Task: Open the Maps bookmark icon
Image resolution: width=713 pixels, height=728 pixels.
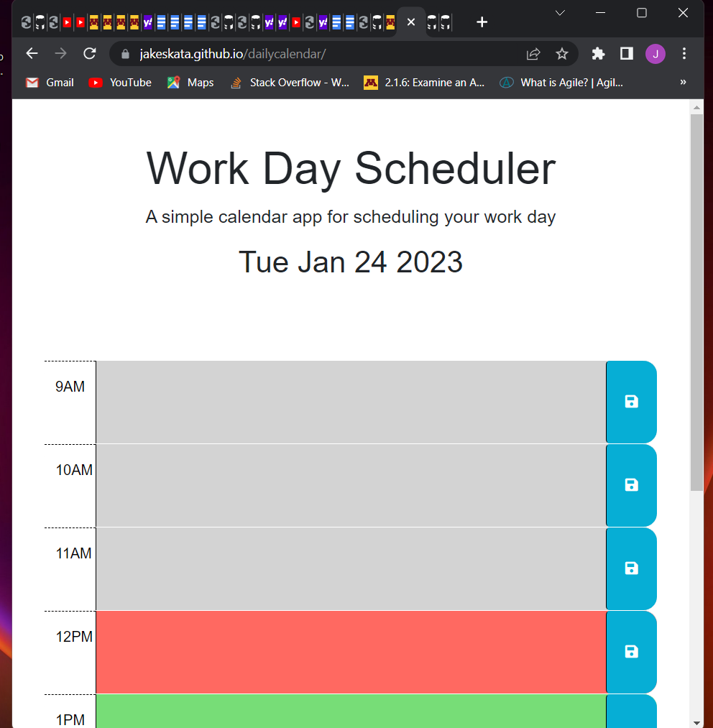Action: click(x=172, y=82)
